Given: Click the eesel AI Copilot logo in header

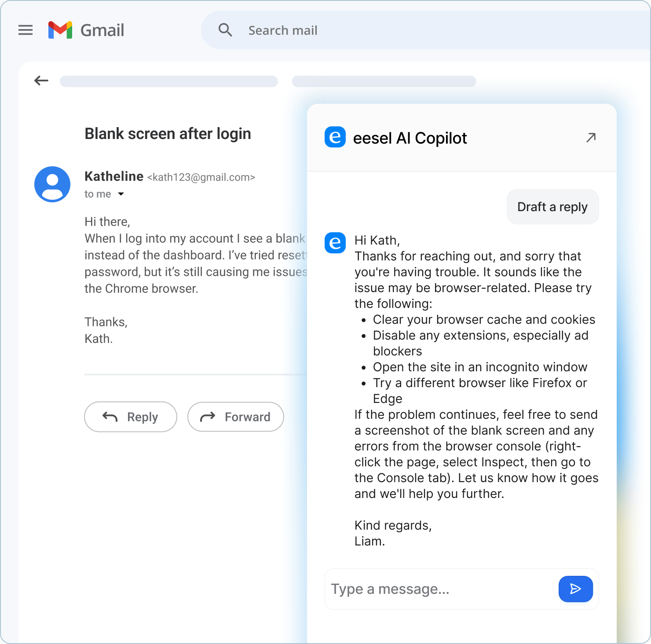Looking at the screenshot, I should click(x=335, y=137).
